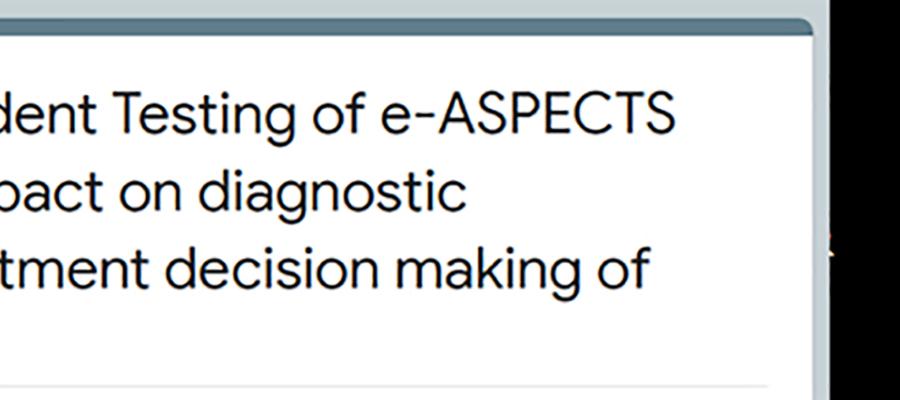Screen dimensions: 900x400
Task: Click the "of" following the word making
Action: [623, 269]
